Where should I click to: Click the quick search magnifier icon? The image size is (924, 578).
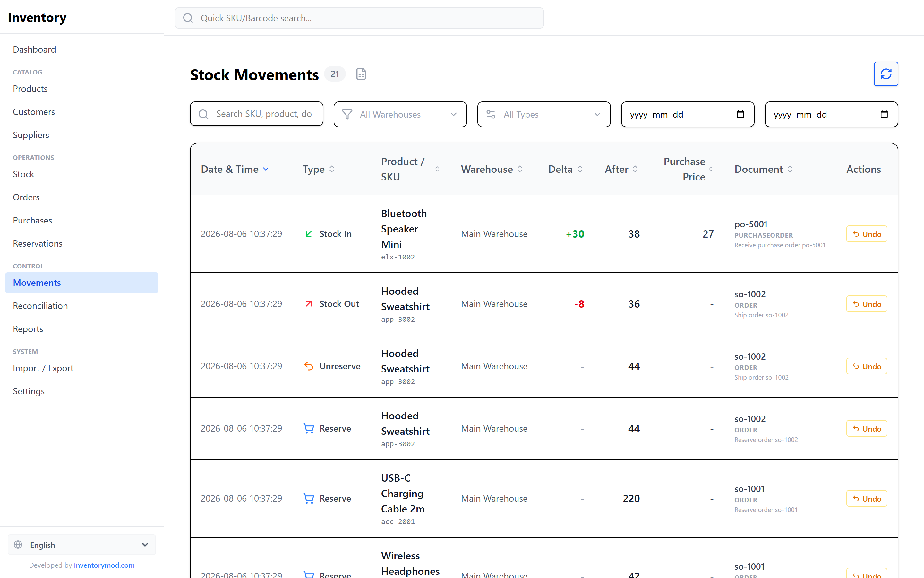pos(188,18)
